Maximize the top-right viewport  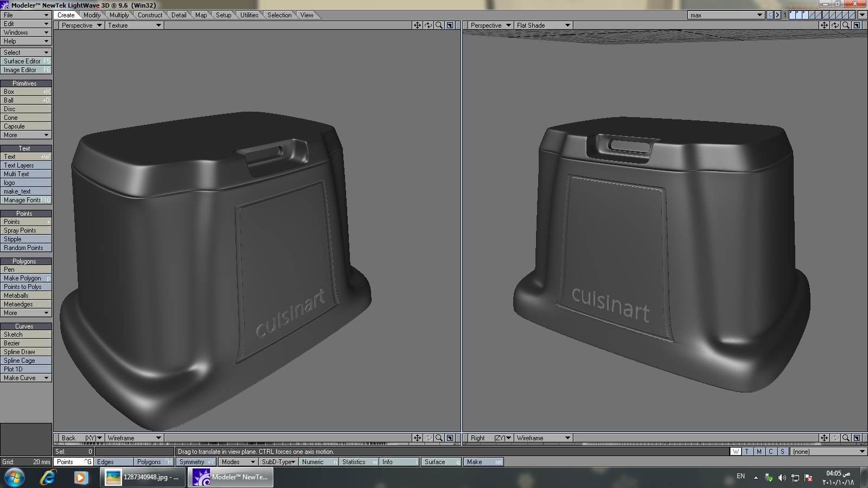pos(857,25)
